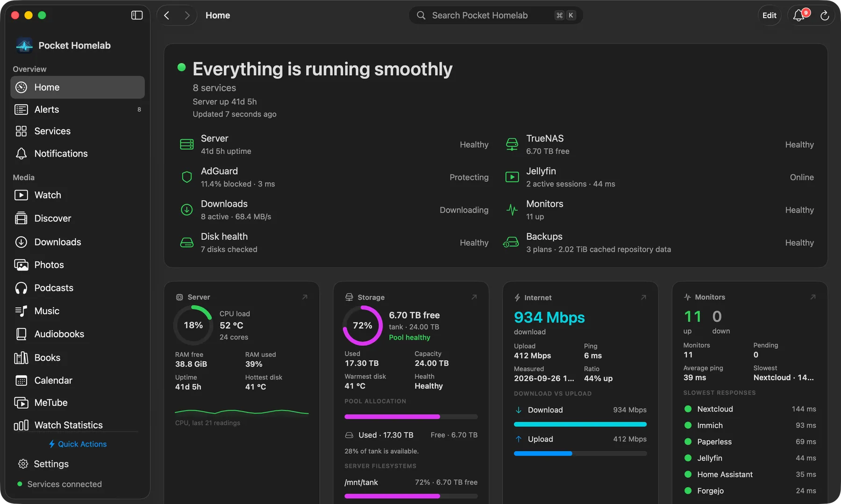Click the Nextcloud 144 ms response row
The image size is (841, 504).
(x=750, y=409)
